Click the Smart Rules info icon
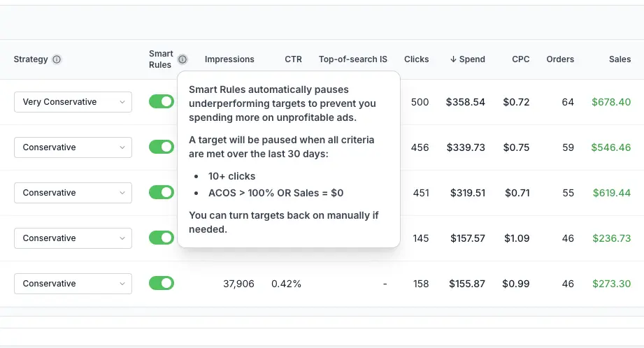 [x=183, y=59]
